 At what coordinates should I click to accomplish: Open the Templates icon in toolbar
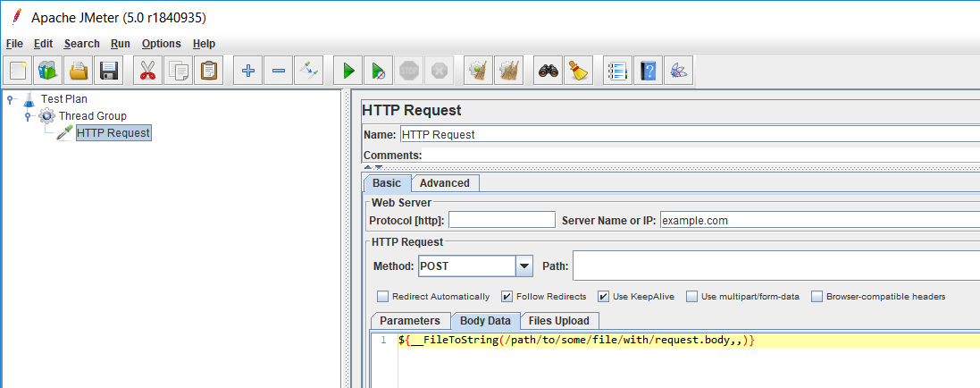[48, 70]
